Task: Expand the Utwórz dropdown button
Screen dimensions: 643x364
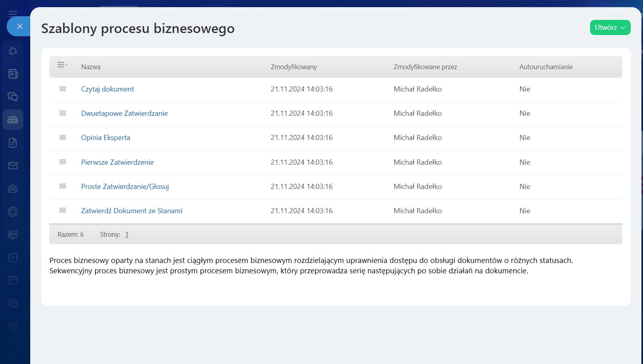Action: coord(610,27)
